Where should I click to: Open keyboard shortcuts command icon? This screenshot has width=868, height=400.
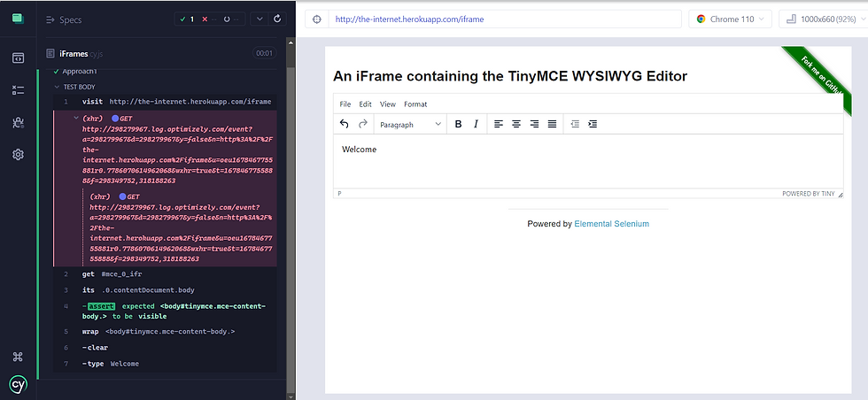(18, 357)
